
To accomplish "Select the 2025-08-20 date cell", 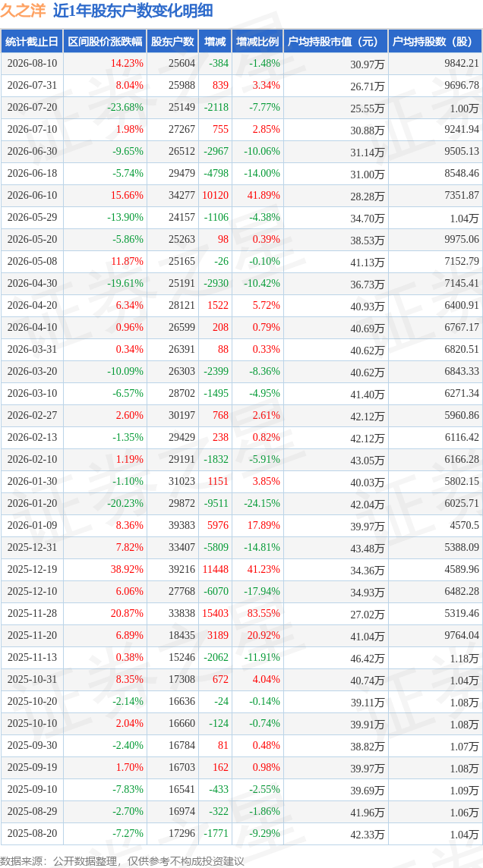I will (32, 834).
